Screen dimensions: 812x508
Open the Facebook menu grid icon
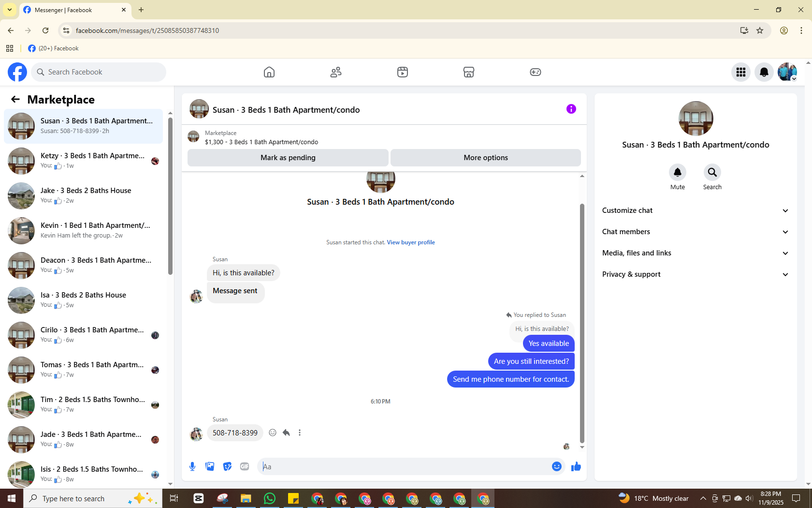[x=741, y=72]
